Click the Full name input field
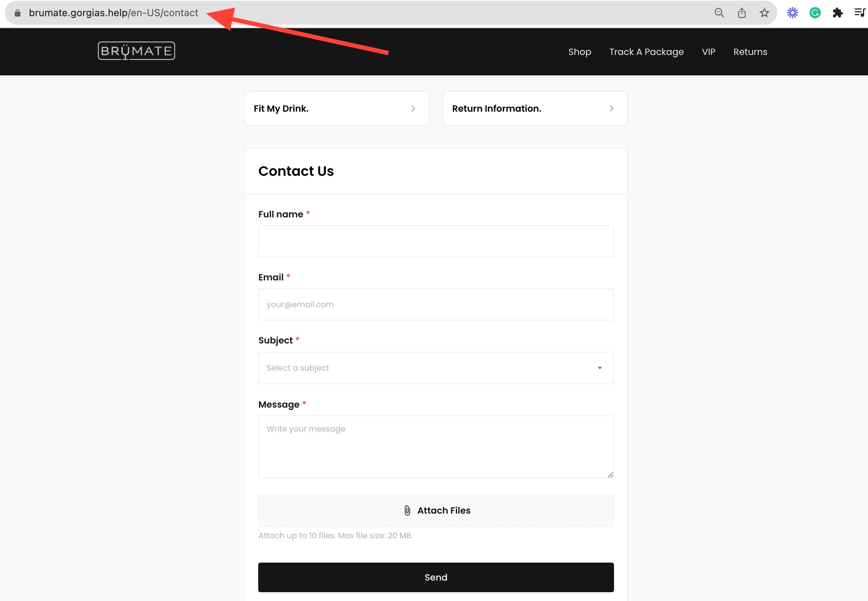The height and width of the screenshot is (601, 868). (x=436, y=241)
